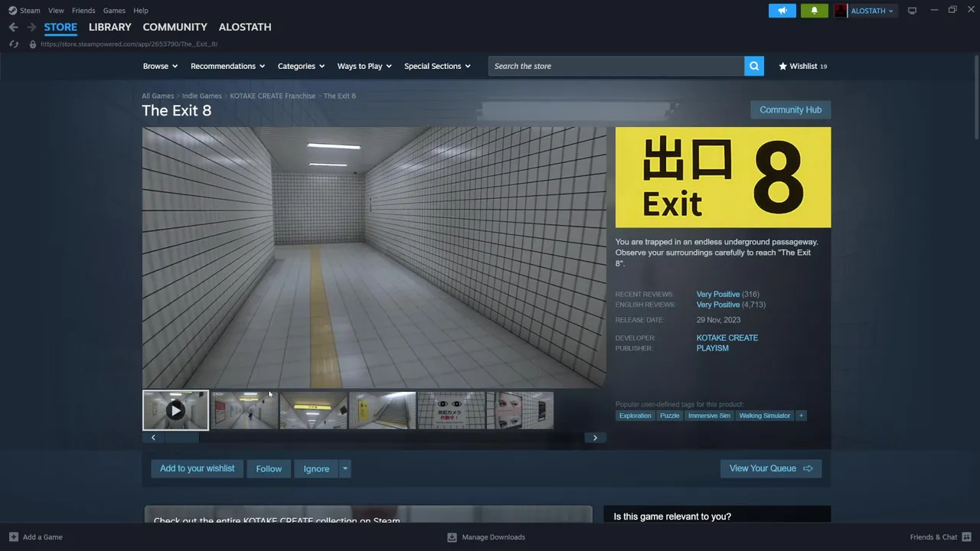This screenshot has height=551, width=980.
Task: Click the Manage Downloads icon
Action: point(452,537)
